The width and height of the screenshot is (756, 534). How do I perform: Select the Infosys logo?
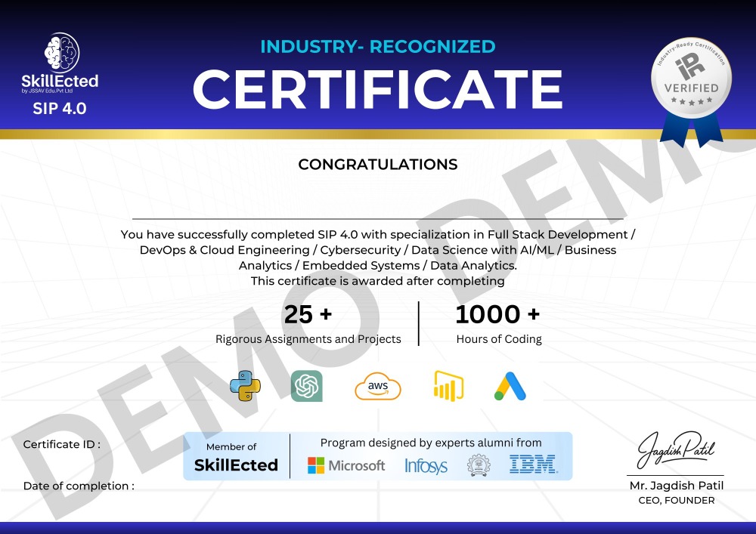(x=426, y=466)
